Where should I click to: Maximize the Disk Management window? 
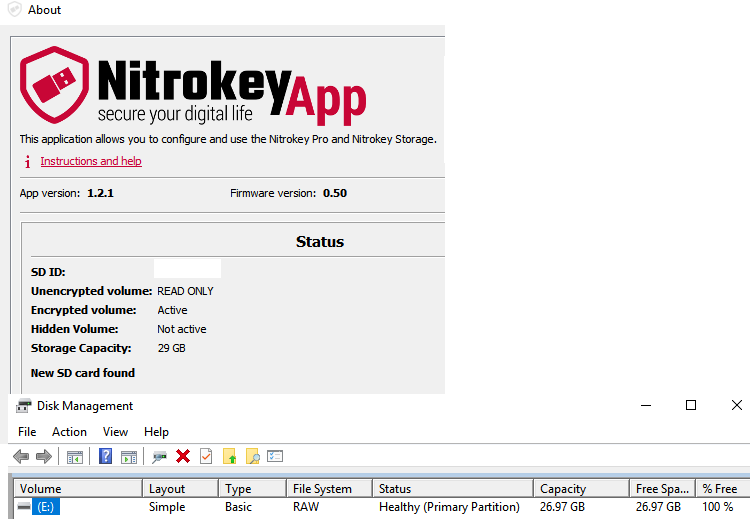point(691,405)
